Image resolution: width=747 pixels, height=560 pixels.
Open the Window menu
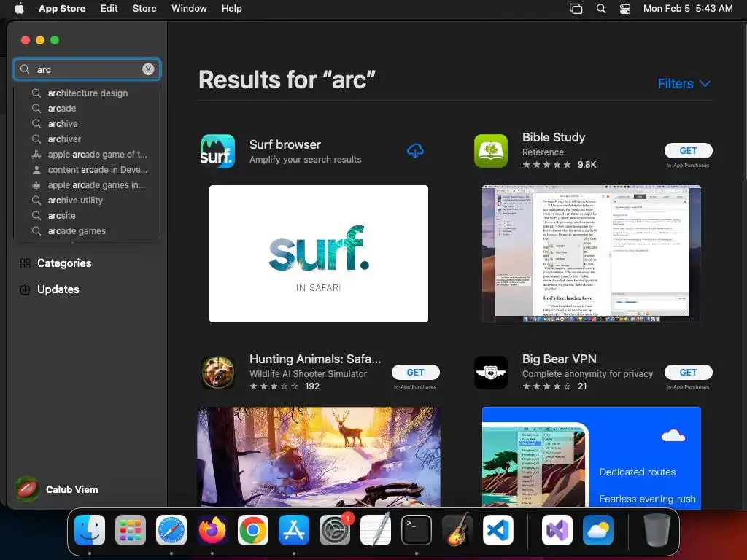point(189,8)
